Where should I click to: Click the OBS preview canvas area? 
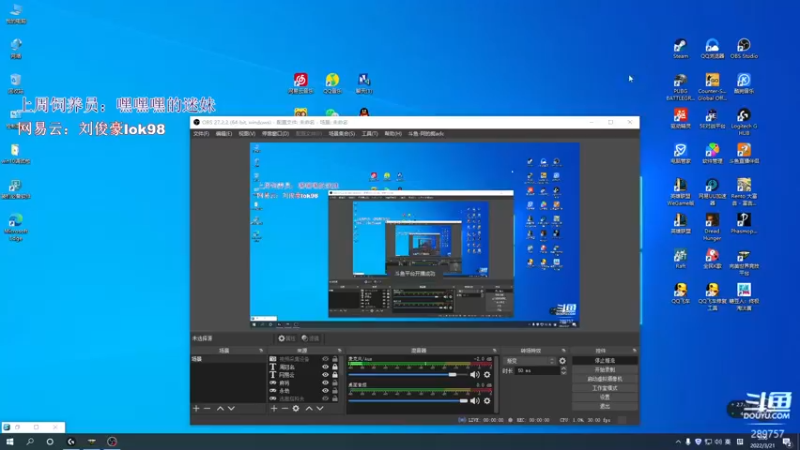tap(414, 235)
